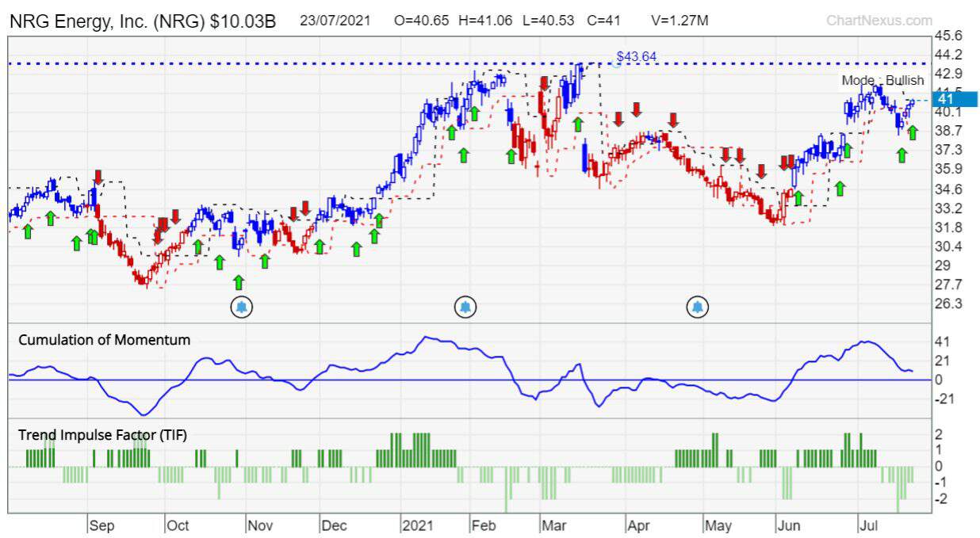Image resolution: width=980 pixels, height=538 pixels.
Task: Select the 33.2 price axis label
Action: click(948, 208)
